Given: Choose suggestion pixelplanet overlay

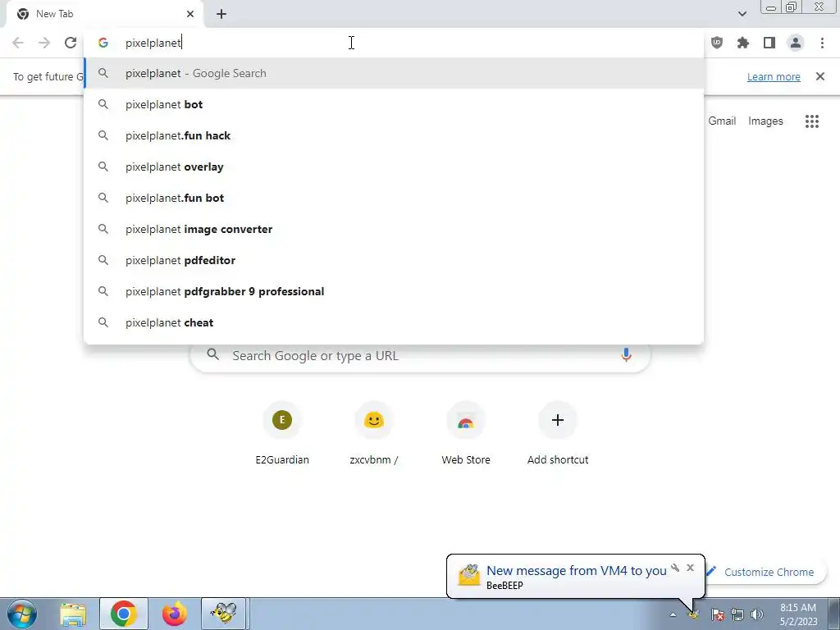Looking at the screenshot, I should 394,167.
